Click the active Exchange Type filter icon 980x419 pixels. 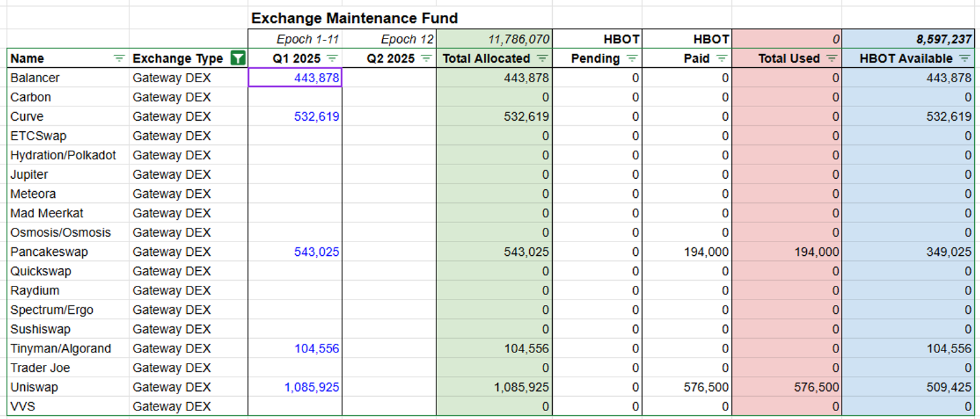[x=238, y=58]
